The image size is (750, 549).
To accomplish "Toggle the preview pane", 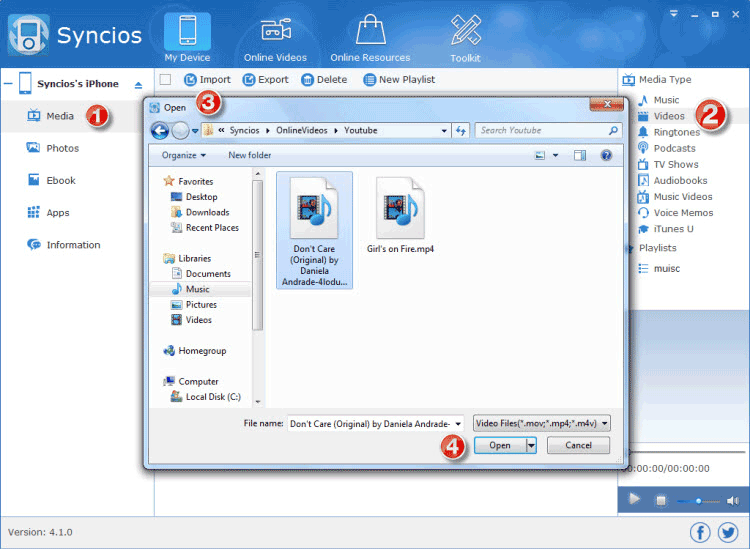I will pos(580,155).
